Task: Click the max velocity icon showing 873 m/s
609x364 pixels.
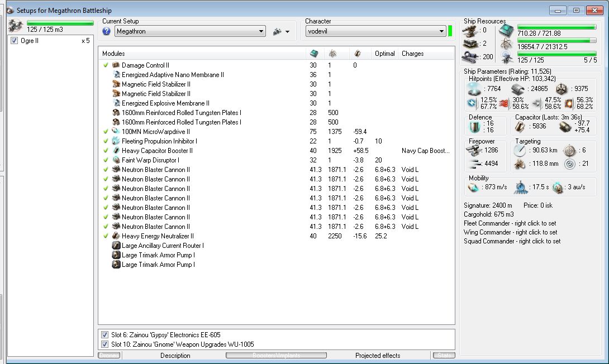Action: point(473,188)
